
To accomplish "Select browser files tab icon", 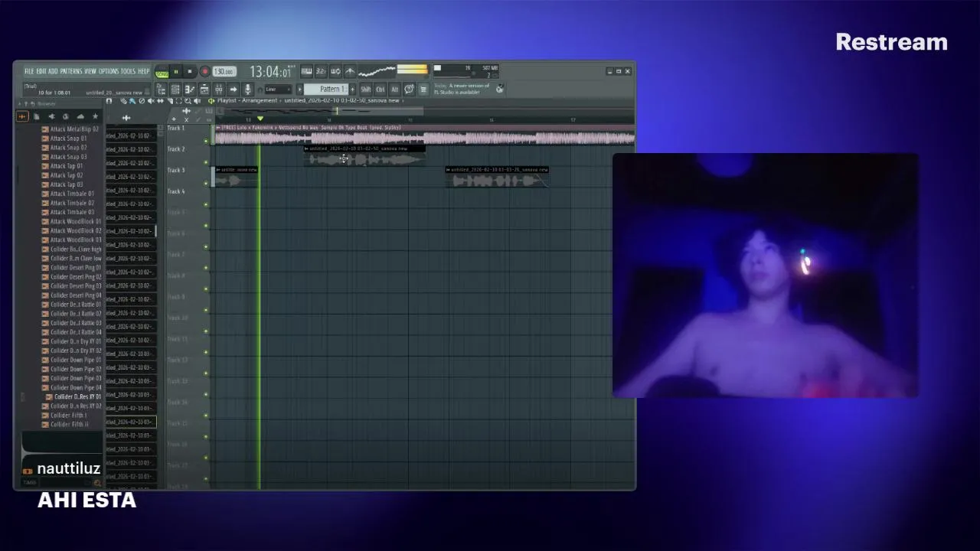I will click(36, 116).
